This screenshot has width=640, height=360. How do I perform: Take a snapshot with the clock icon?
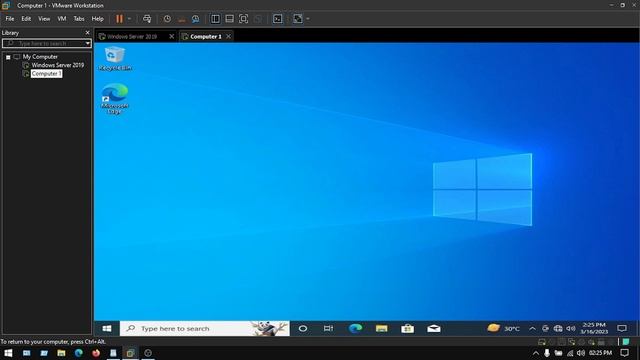click(167, 19)
